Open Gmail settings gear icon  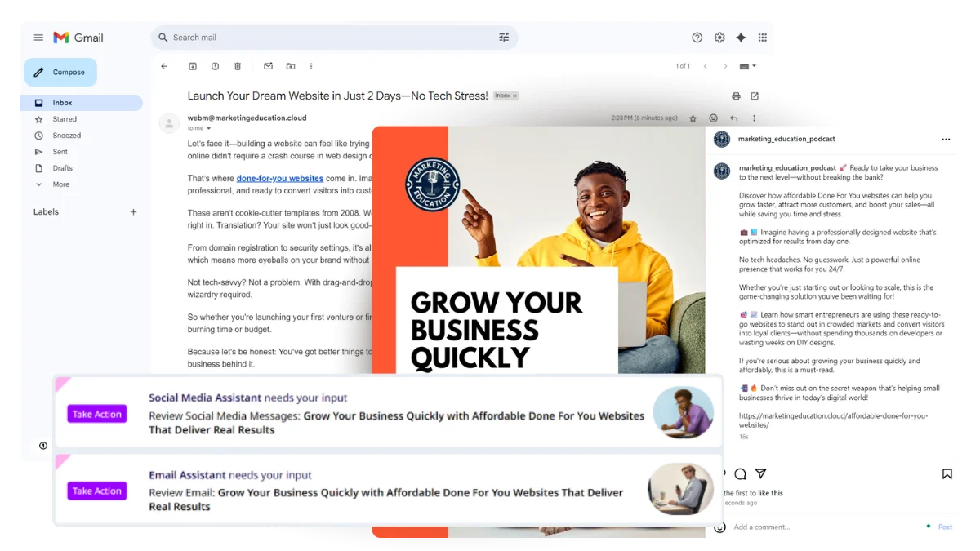click(x=719, y=38)
